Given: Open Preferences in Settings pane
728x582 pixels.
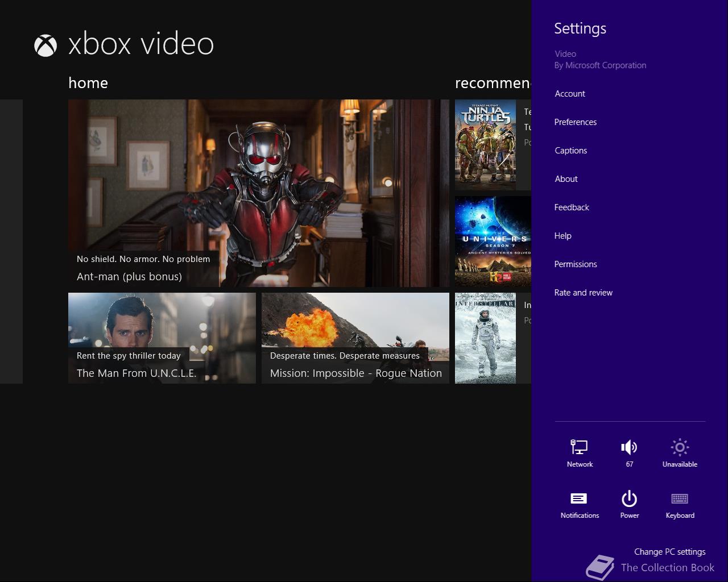Looking at the screenshot, I should coord(576,122).
